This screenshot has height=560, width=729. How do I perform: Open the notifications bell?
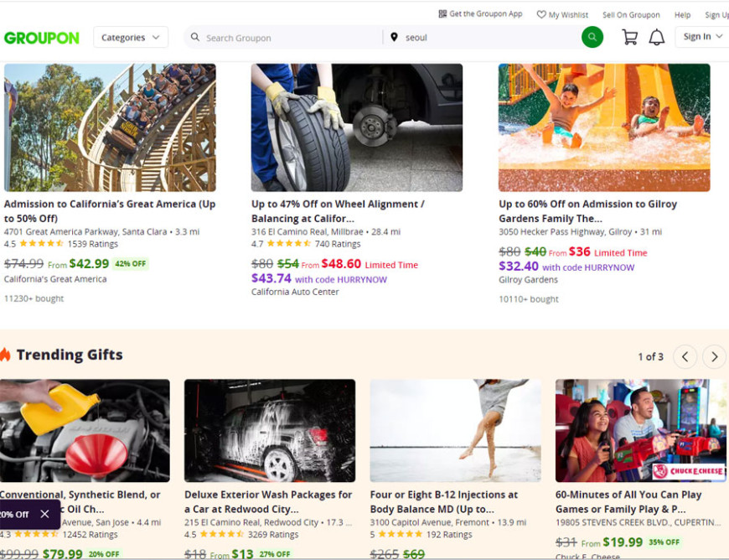pyautogui.click(x=656, y=37)
